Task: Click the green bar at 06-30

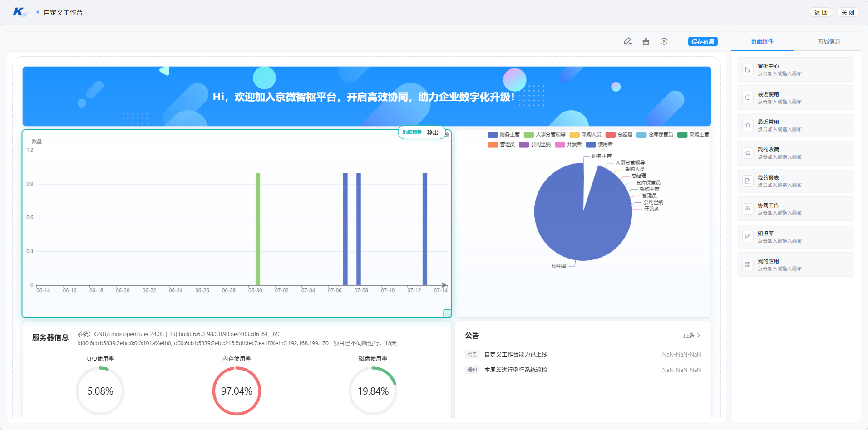Action: click(x=258, y=229)
